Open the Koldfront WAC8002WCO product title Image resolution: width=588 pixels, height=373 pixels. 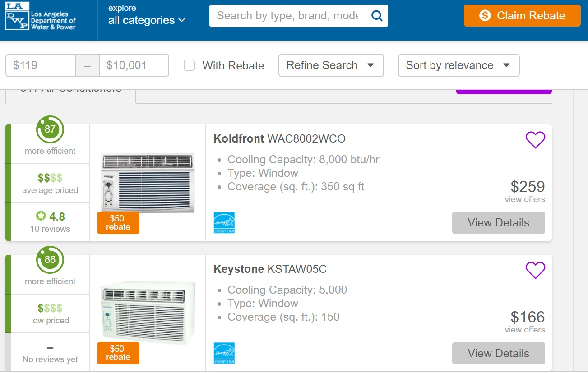point(280,138)
